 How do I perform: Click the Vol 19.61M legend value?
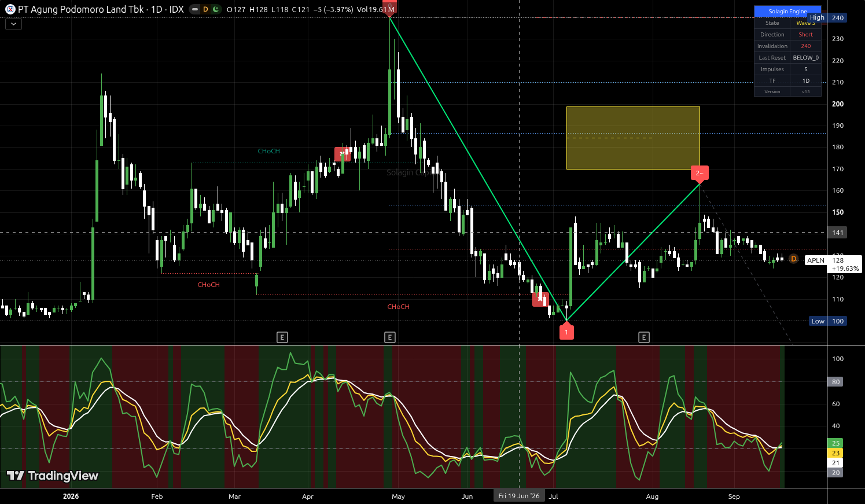pos(376,9)
